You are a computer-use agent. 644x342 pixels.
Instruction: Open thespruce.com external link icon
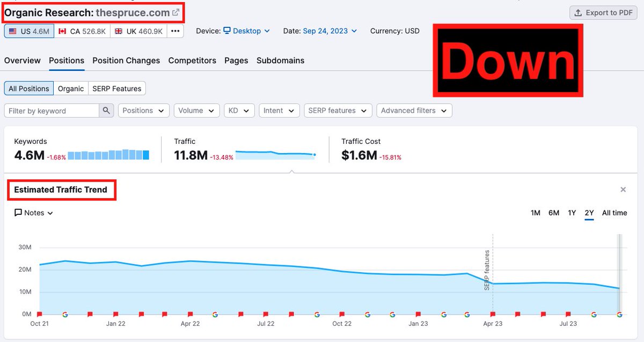tap(175, 12)
